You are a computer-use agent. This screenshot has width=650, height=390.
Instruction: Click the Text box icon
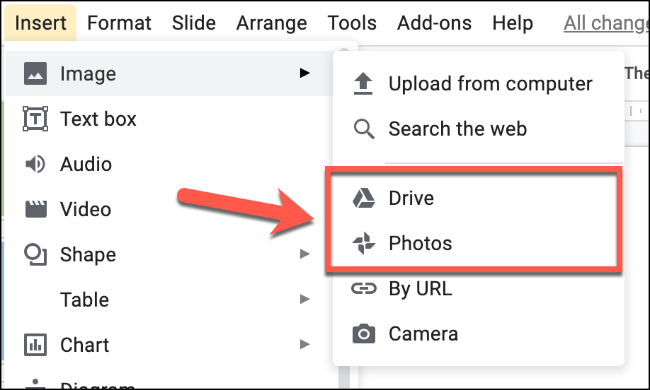(x=35, y=119)
